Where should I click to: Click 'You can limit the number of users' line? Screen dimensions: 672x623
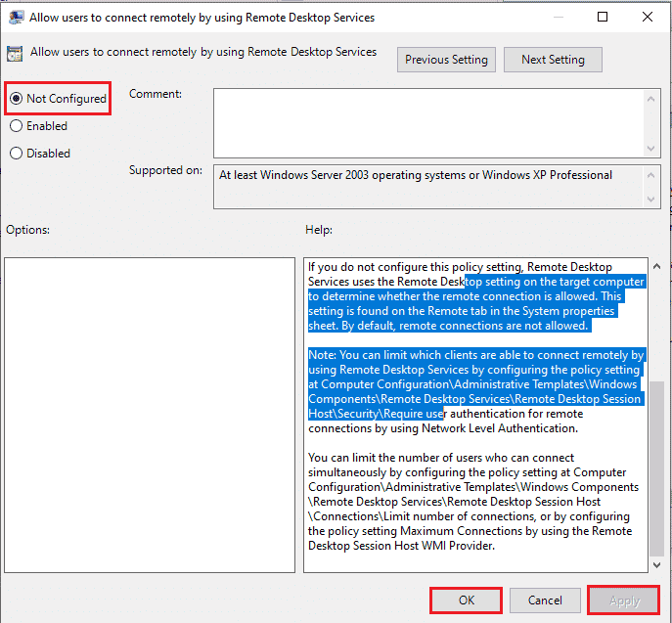click(x=441, y=458)
